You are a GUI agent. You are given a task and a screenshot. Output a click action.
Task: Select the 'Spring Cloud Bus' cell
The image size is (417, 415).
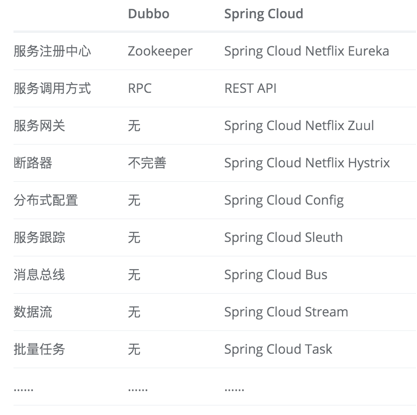click(276, 276)
